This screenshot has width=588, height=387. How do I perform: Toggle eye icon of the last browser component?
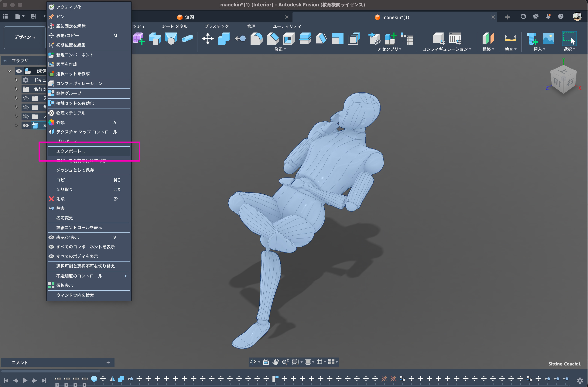(x=26, y=125)
